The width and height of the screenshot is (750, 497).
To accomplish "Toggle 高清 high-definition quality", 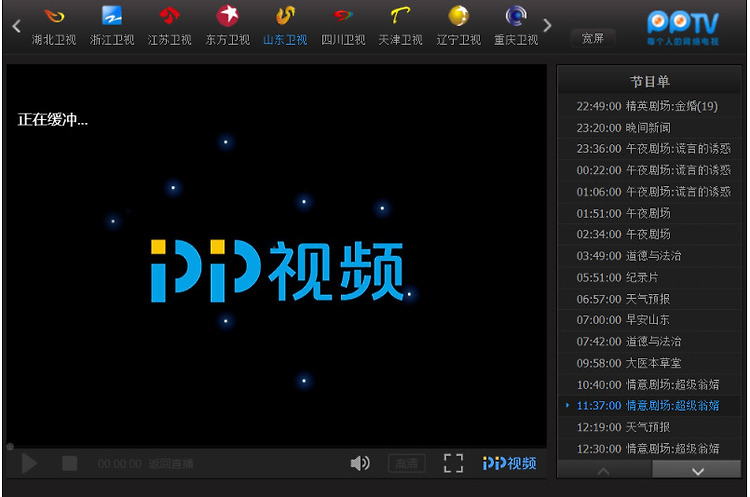I will pyautogui.click(x=407, y=463).
